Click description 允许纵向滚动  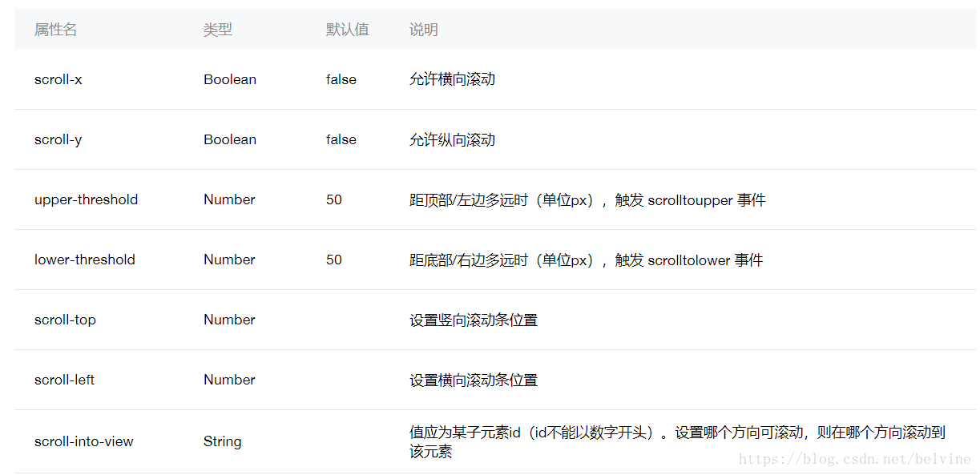(x=453, y=139)
